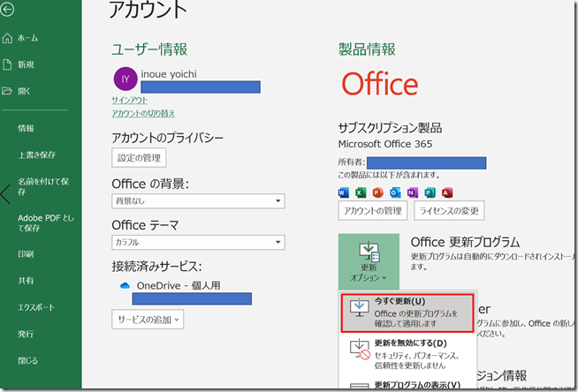Click the Publisher app icon
This screenshot has width=578, height=392.
430,192
